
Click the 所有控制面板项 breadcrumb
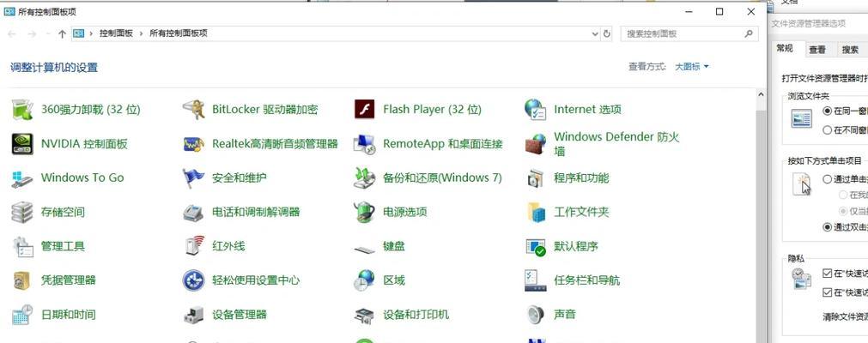[179, 33]
